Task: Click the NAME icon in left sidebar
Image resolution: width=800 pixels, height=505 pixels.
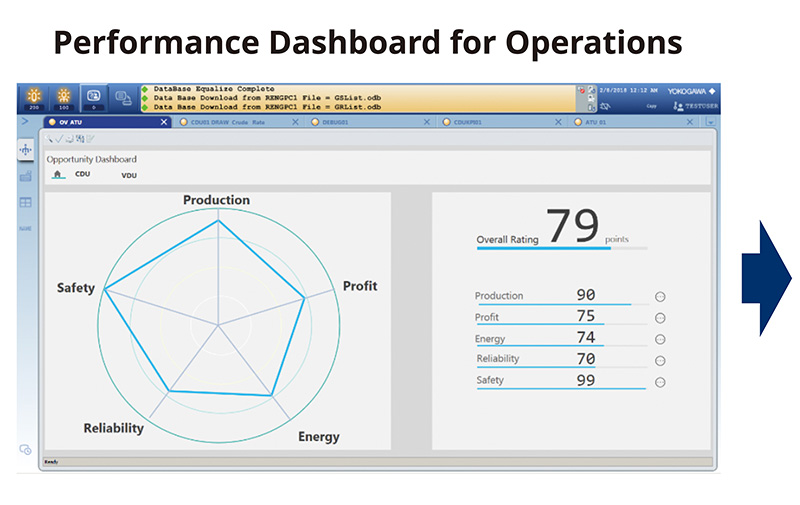Action: click(x=26, y=229)
